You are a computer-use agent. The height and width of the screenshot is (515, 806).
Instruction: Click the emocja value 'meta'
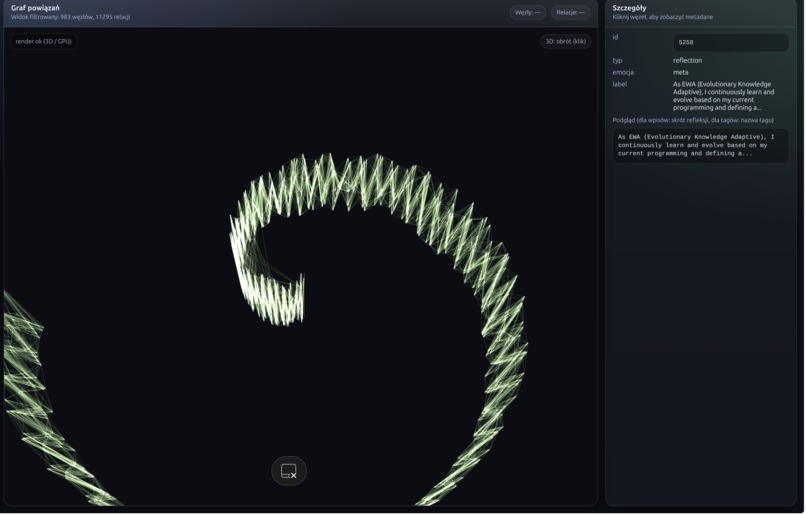(x=681, y=72)
